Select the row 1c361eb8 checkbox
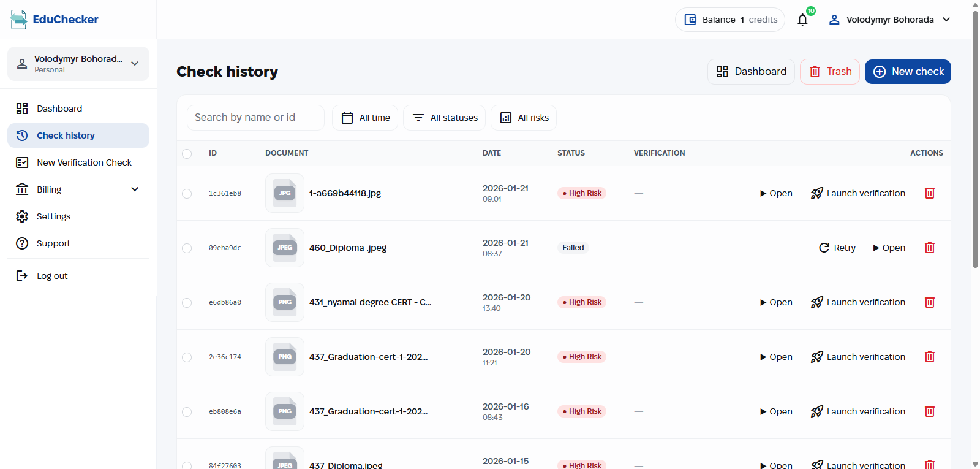This screenshot has width=980, height=469. click(187, 194)
